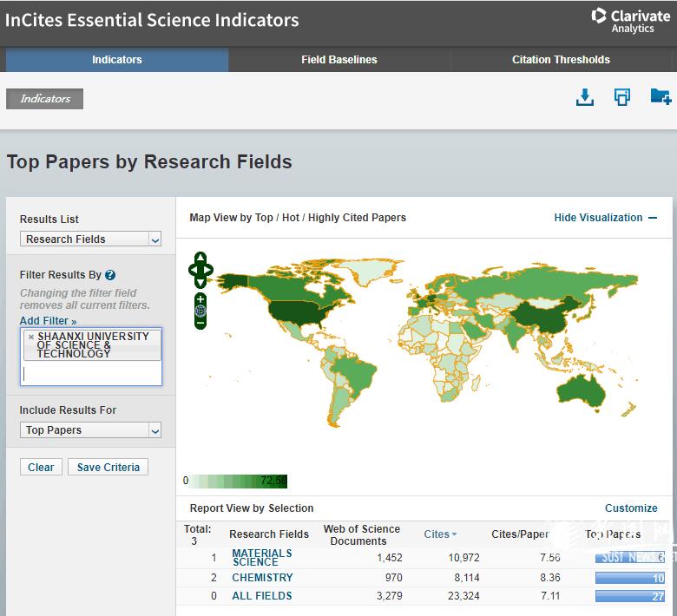The height and width of the screenshot is (616, 677).
Task: Click the Clear button
Action: pos(41,467)
